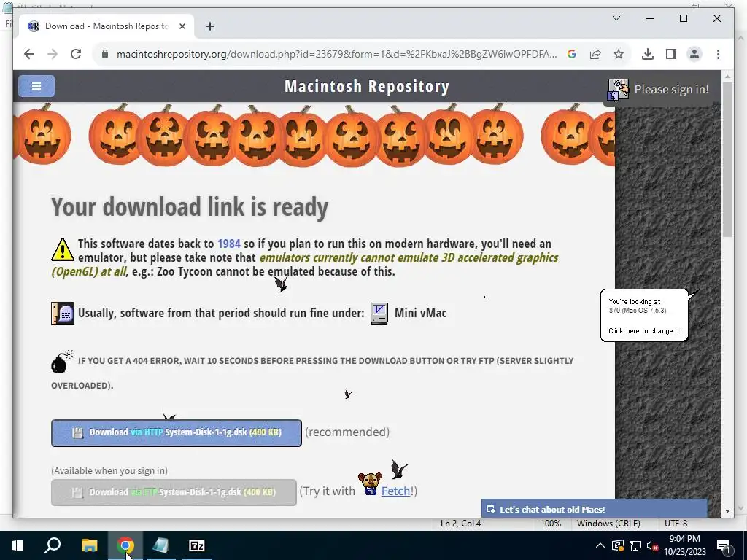
Task: Click the address bar URL
Action: click(x=336, y=54)
